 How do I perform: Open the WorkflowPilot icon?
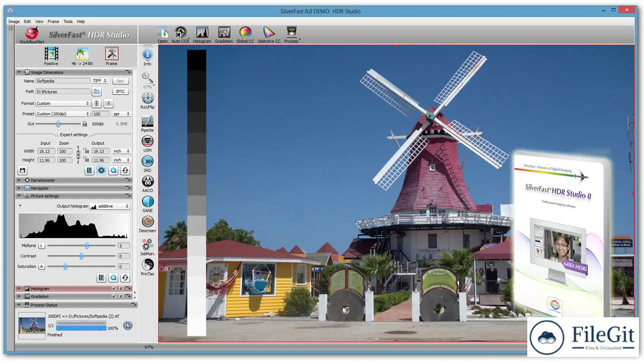pyautogui.click(x=32, y=34)
